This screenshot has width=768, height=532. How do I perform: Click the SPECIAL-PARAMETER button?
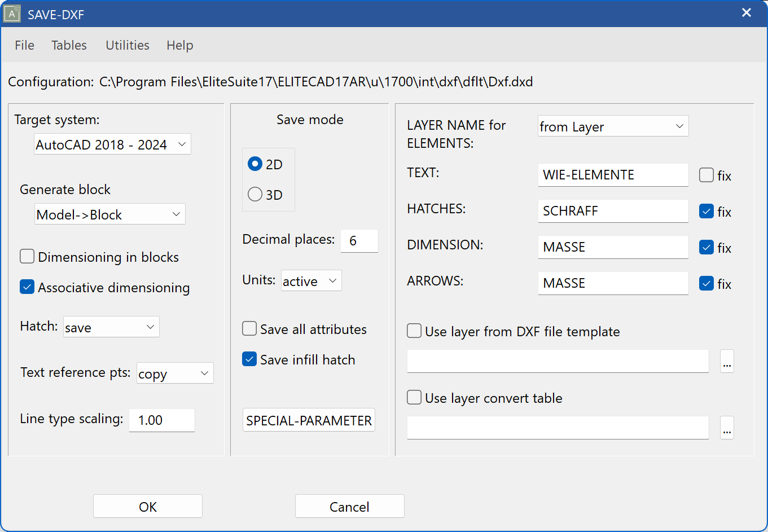[x=309, y=420]
